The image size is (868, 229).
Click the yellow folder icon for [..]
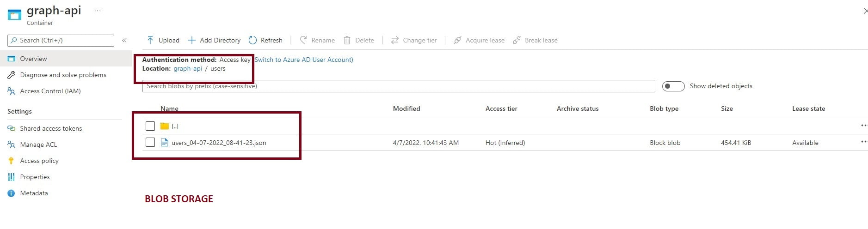tap(164, 126)
